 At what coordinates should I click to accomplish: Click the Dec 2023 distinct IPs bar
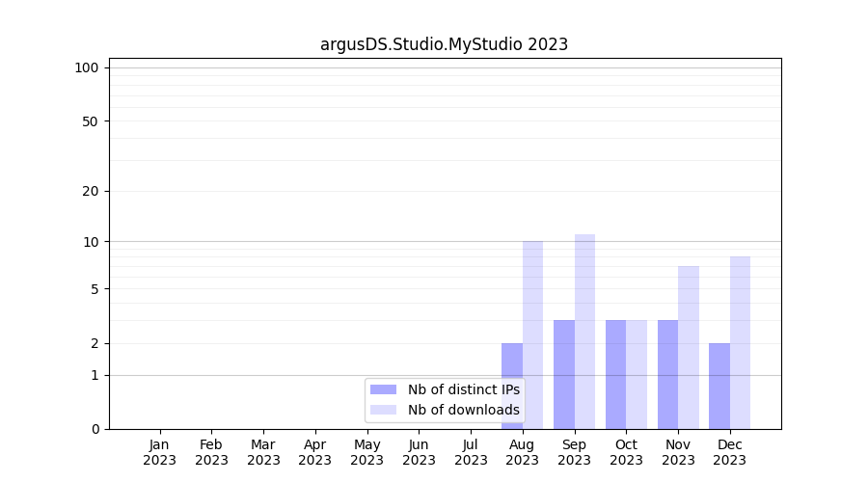(719, 386)
